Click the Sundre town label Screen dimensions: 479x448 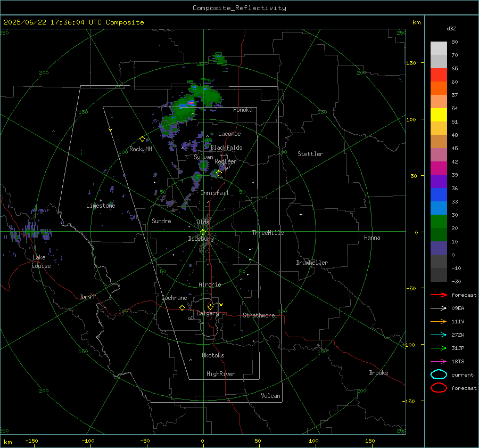[x=161, y=221]
